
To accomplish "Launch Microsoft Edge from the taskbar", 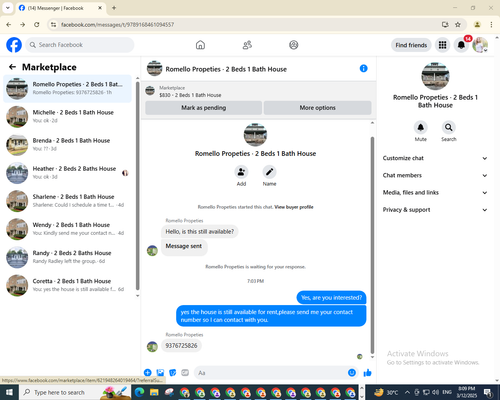I will coord(139,392).
